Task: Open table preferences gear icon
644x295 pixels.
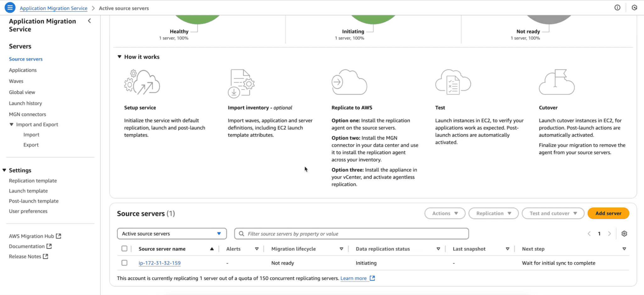Action: click(624, 234)
